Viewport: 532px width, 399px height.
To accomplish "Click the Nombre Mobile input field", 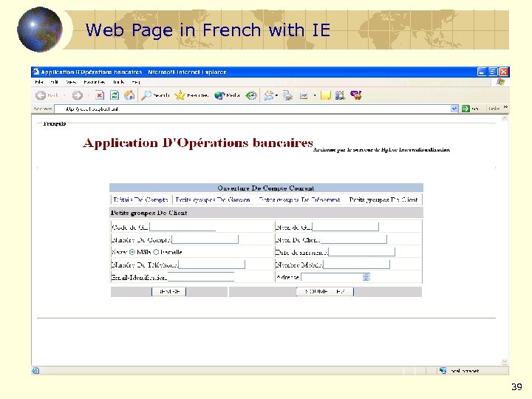I will click(x=357, y=265).
